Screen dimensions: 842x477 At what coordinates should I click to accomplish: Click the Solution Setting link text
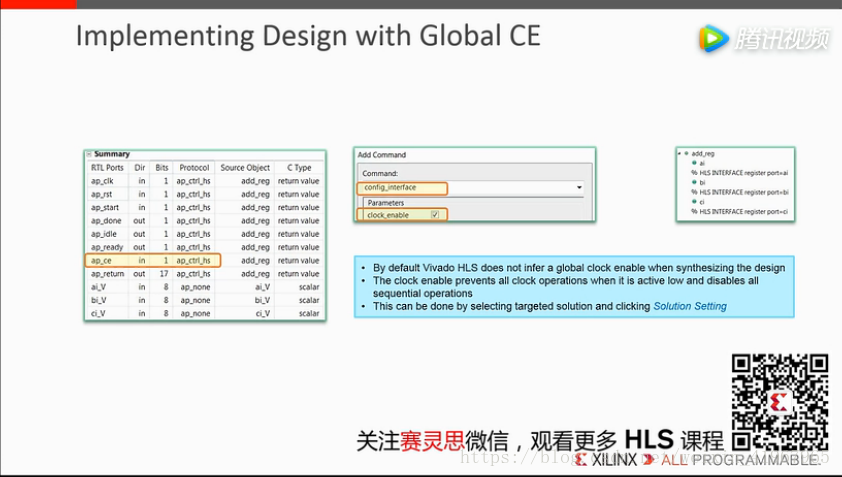(x=690, y=306)
